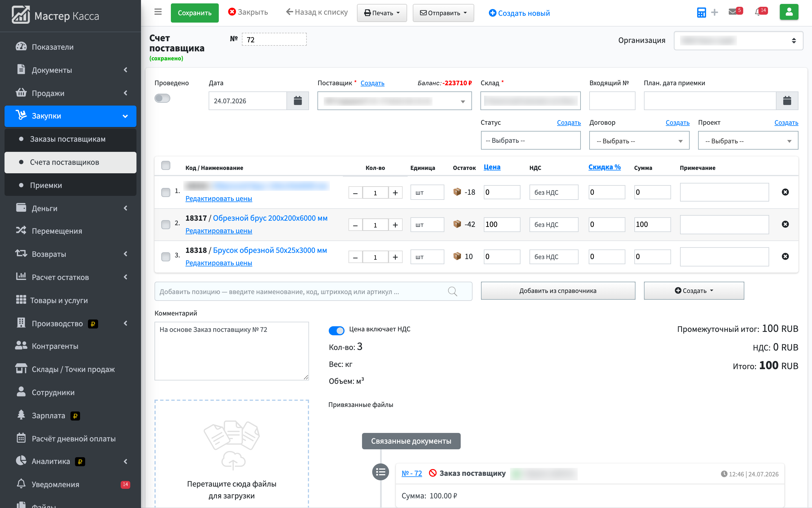
Task: Remove row 18318 Брусок обрезной
Action: (x=785, y=256)
